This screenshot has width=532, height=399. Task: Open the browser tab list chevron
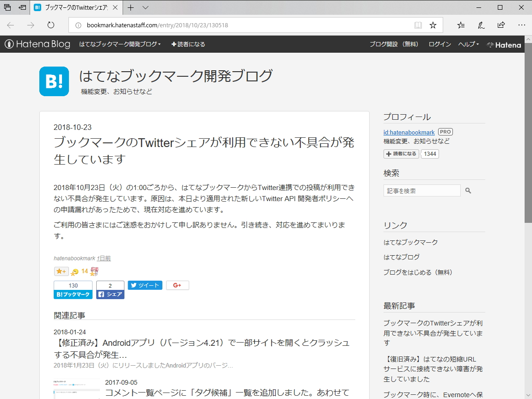click(145, 7)
